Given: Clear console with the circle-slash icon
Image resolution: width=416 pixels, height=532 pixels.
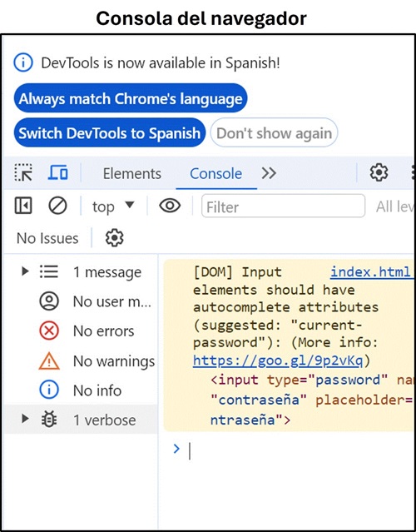Looking at the screenshot, I should 57,206.
